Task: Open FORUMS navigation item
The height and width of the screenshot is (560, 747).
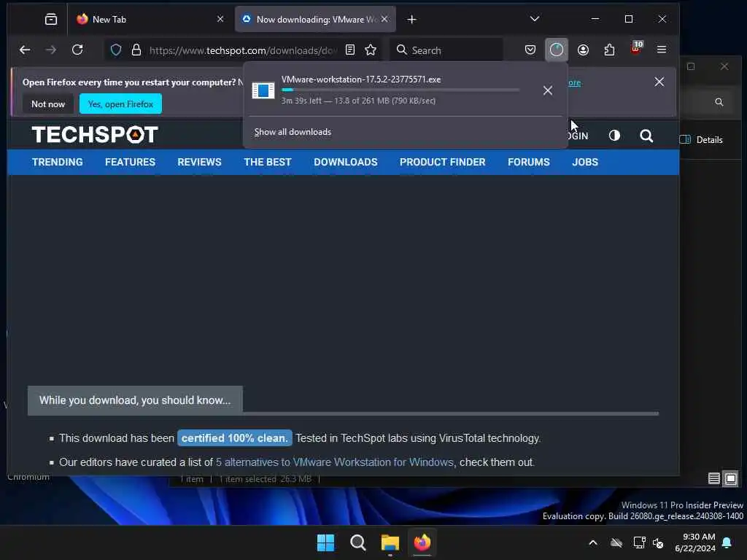Action: coord(528,162)
